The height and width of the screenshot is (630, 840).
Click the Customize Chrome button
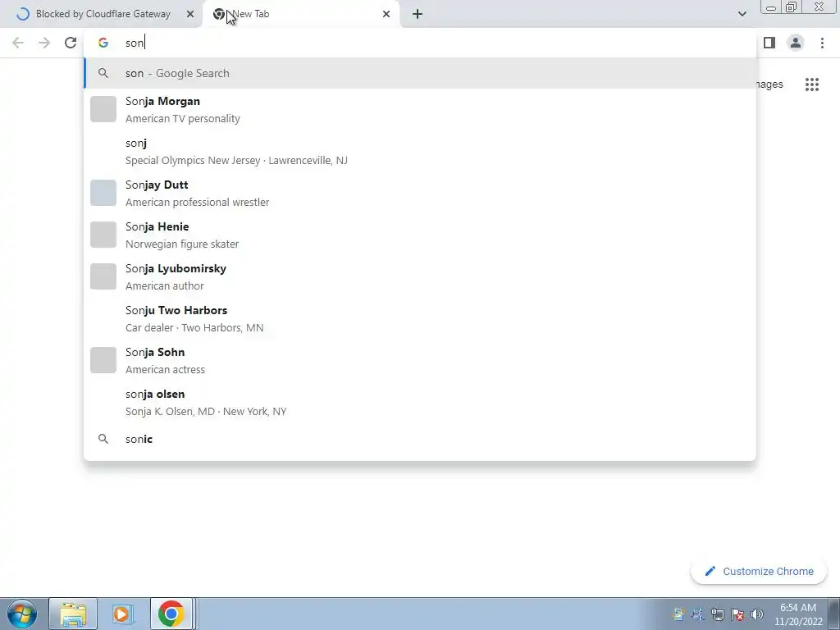point(759,571)
